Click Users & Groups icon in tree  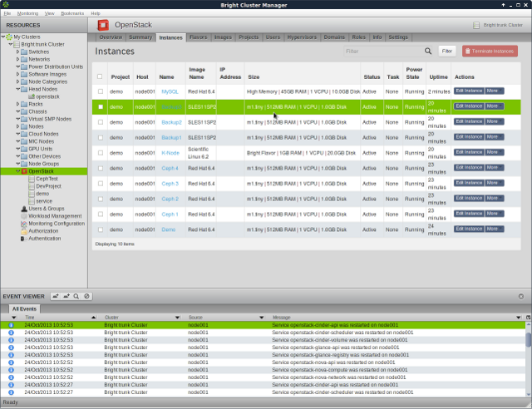coord(24,209)
